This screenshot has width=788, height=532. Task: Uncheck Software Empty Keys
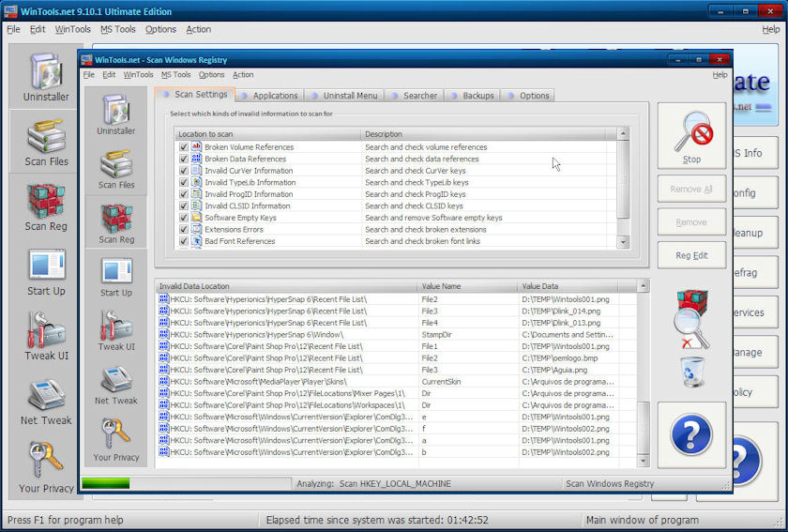pyautogui.click(x=184, y=218)
